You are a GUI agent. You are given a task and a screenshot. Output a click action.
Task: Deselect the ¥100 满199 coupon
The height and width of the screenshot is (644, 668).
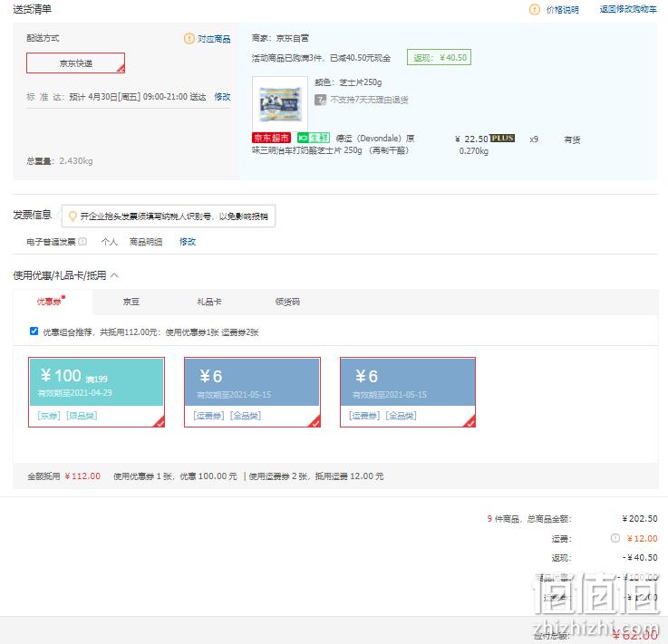tap(96, 392)
